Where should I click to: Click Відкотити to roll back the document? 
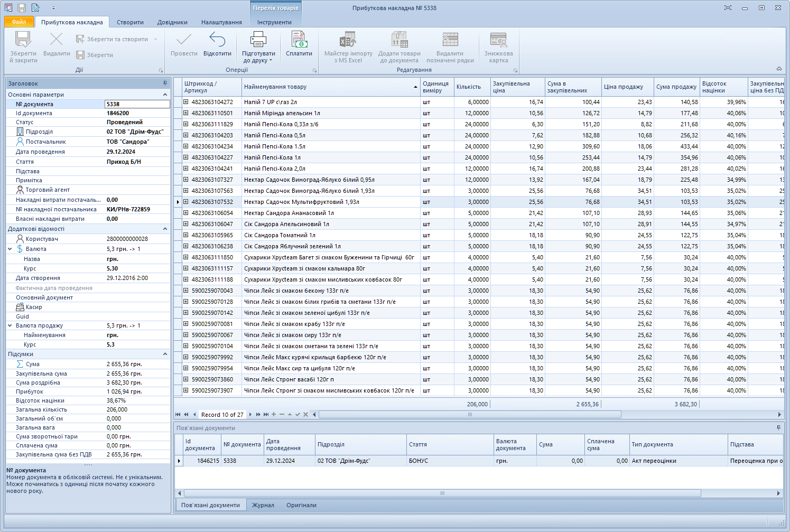pyautogui.click(x=217, y=44)
